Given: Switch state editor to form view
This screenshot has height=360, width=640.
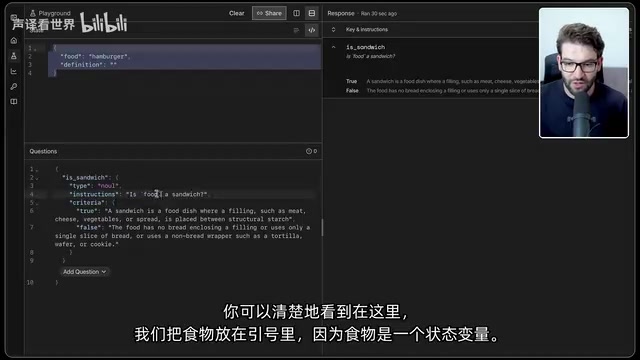Looking at the screenshot, I should tap(296, 30).
